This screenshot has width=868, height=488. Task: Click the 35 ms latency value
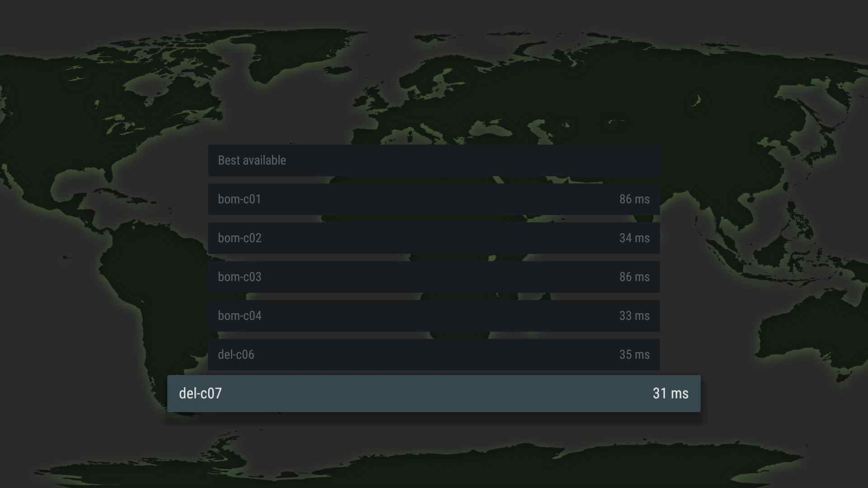[x=634, y=355]
